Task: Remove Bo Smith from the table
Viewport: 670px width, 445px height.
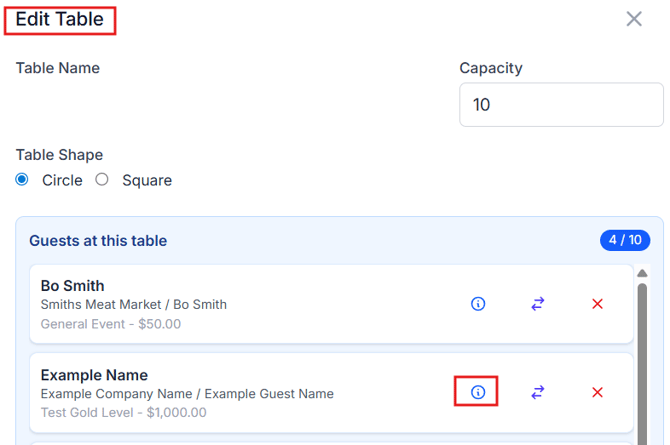Action: pos(598,303)
